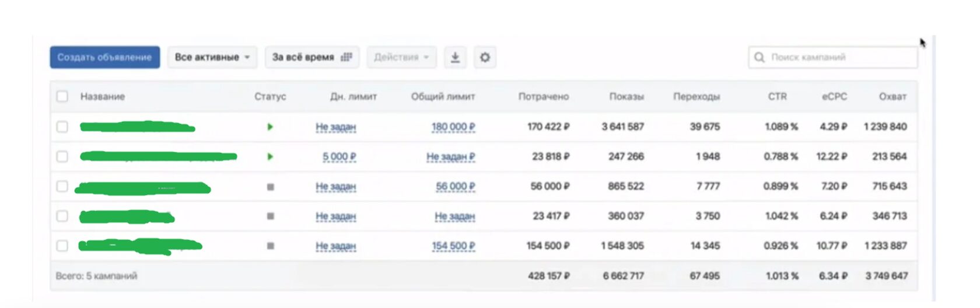Sort table by Потрачено column header
Screen dimensions: 980x308
pos(543,96)
